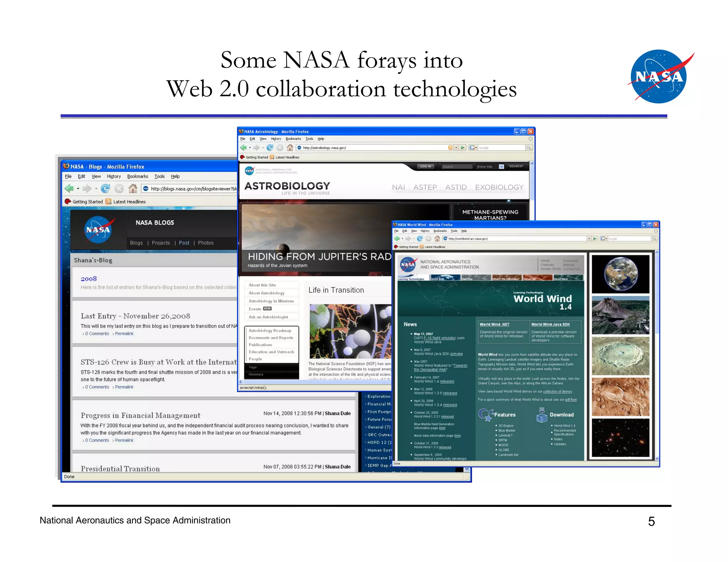The height and width of the screenshot is (562, 728).
Task: Click About Astrobiology sidebar item
Action: pyautogui.click(x=267, y=293)
